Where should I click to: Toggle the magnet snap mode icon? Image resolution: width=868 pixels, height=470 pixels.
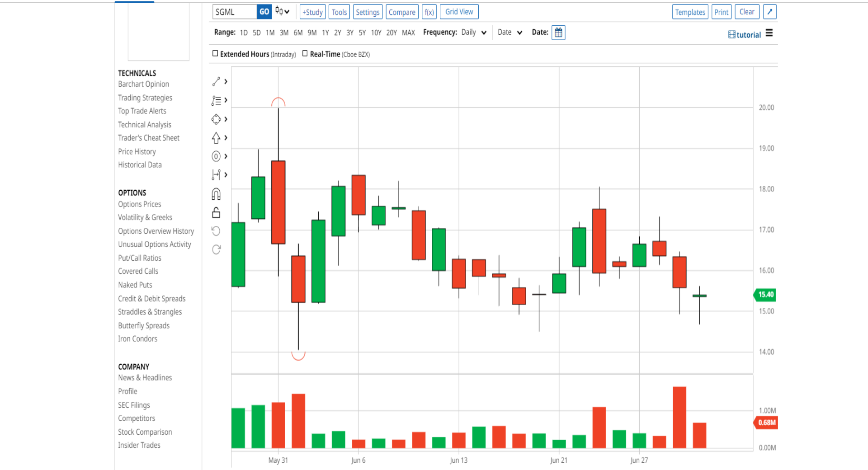[216, 194]
